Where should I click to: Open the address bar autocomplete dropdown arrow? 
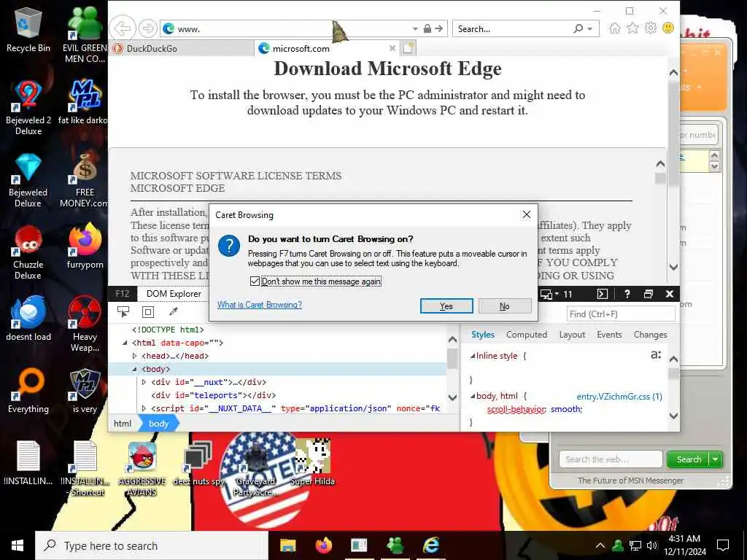pyautogui.click(x=415, y=29)
